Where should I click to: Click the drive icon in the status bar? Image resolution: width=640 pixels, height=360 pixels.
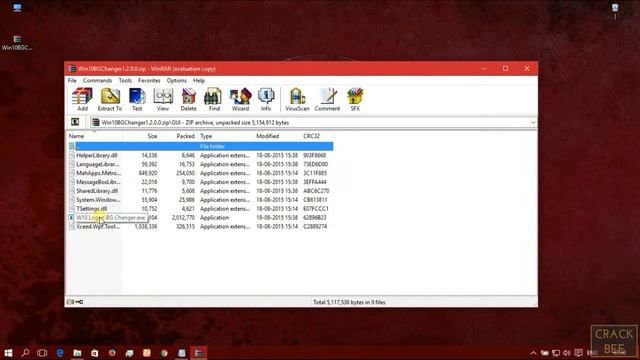[x=70, y=302]
